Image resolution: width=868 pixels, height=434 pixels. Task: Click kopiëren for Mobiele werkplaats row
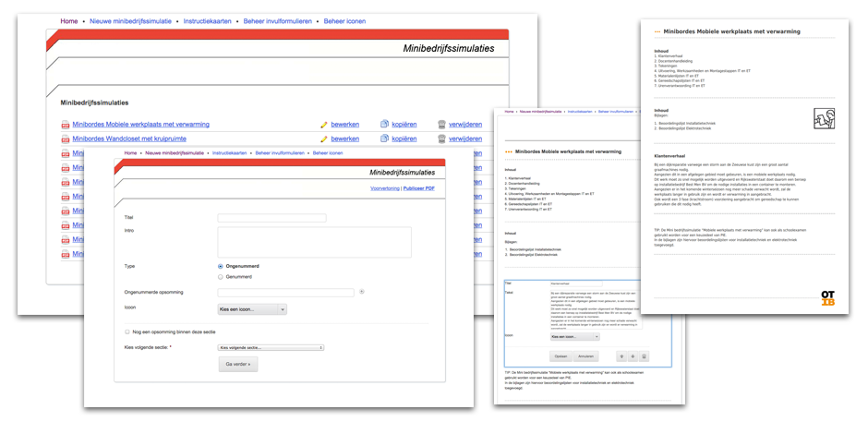click(x=404, y=125)
